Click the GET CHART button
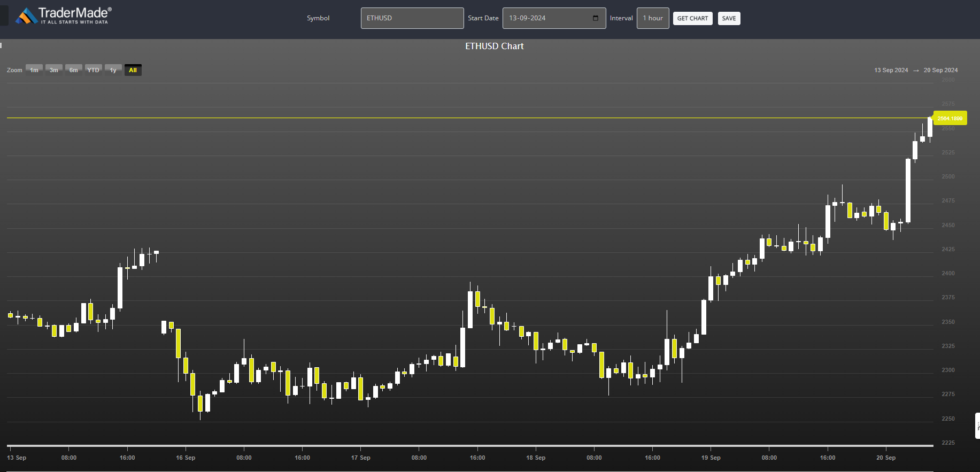 pyautogui.click(x=692, y=18)
